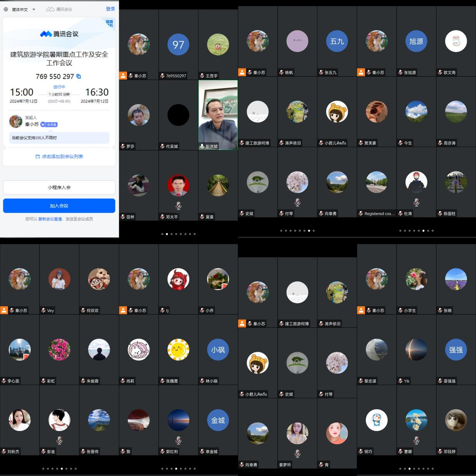Click the 强强 avatar of 窦强强
The image size is (476, 476).
point(456,350)
